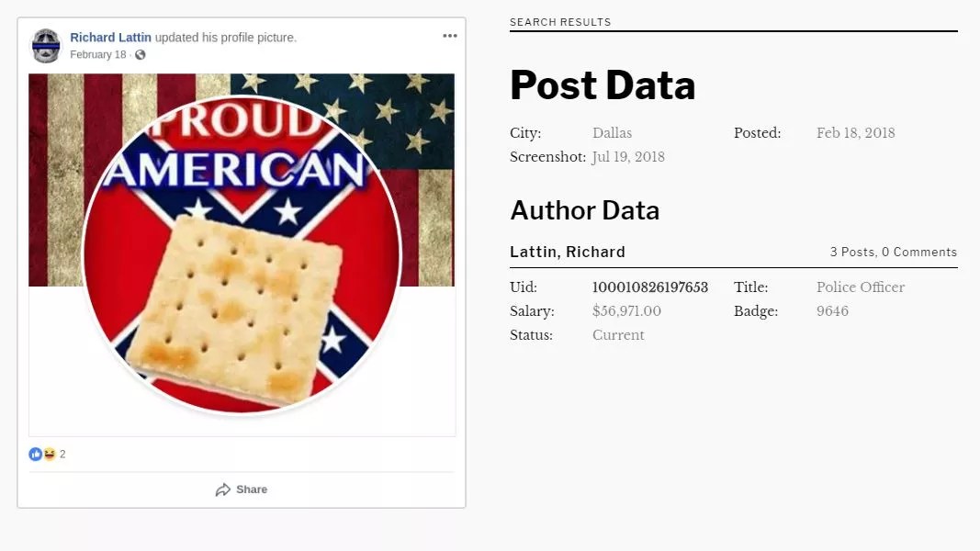
Task: Click the blue Like reaction icon
Action: 35,454
